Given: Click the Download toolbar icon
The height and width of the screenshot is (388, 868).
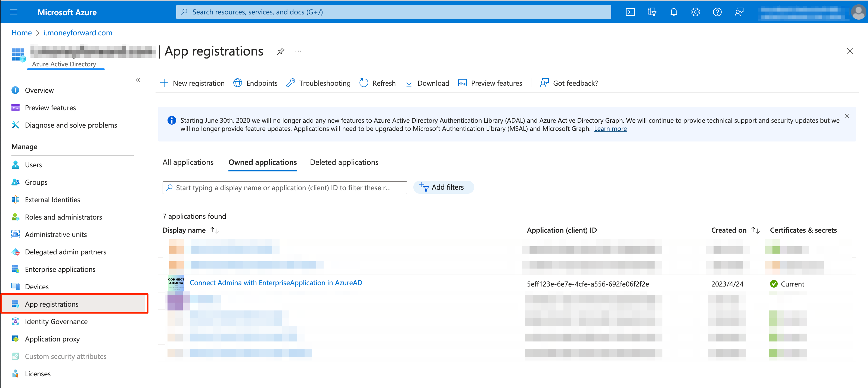Looking at the screenshot, I should tap(409, 83).
